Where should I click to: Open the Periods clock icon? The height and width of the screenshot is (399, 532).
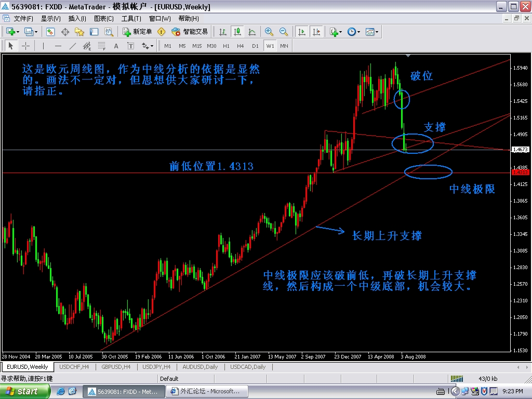[x=352, y=32]
